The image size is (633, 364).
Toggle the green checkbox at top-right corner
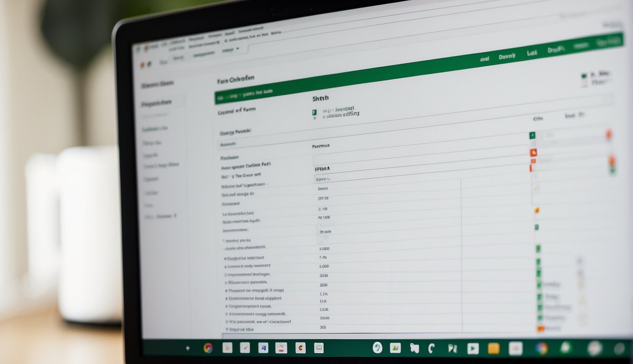pos(584,76)
